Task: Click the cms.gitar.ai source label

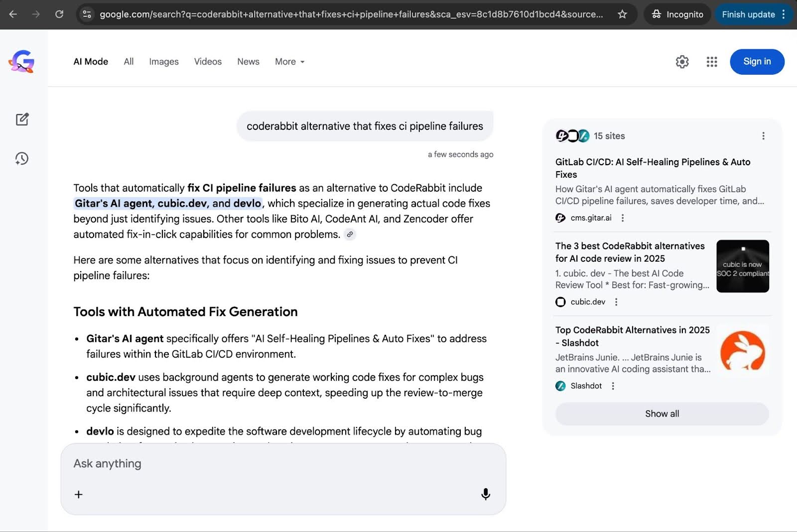Action: [591, 218]
